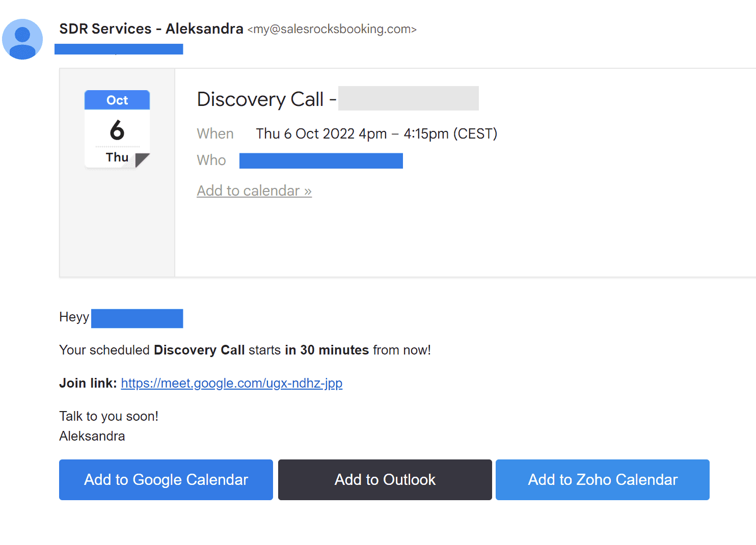756x545 pixels.
Task: Click sender name SDR Services - Aleksandra
Action: pyautogui.click(x=151, y=29)
